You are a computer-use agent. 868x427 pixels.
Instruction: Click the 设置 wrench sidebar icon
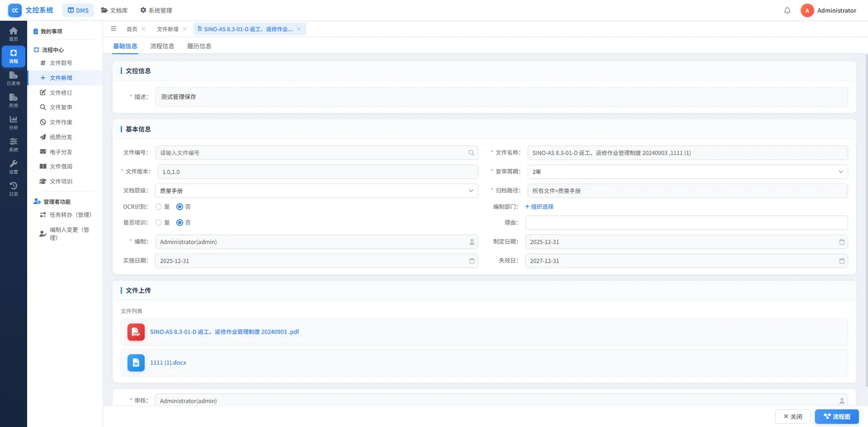[x=14, y=166]
